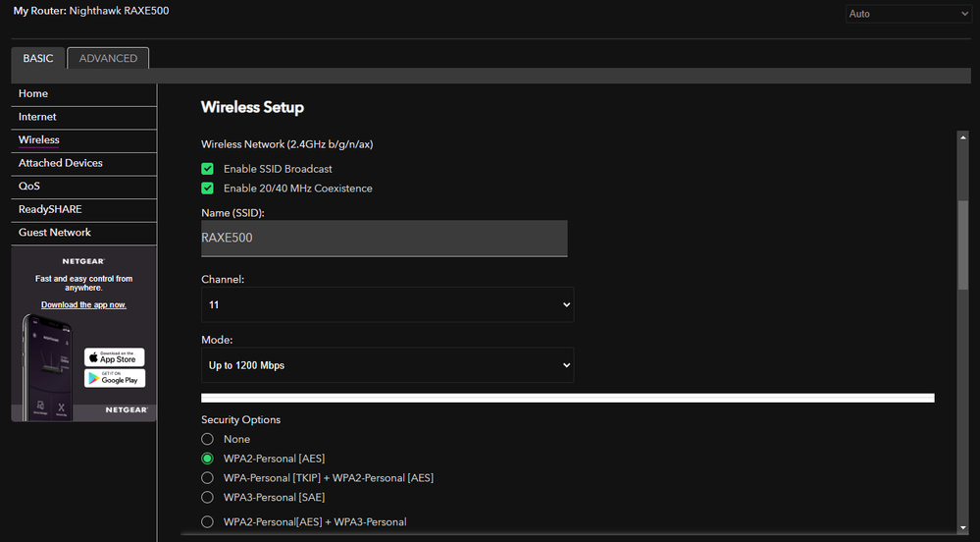Screen dimensions: 980x542
Task: Open the Auto language dropdown
Action: [908, 14]
